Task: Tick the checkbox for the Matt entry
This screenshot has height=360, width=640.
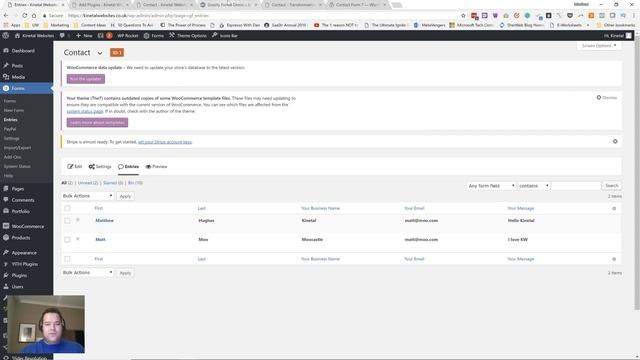Action: 67,240
